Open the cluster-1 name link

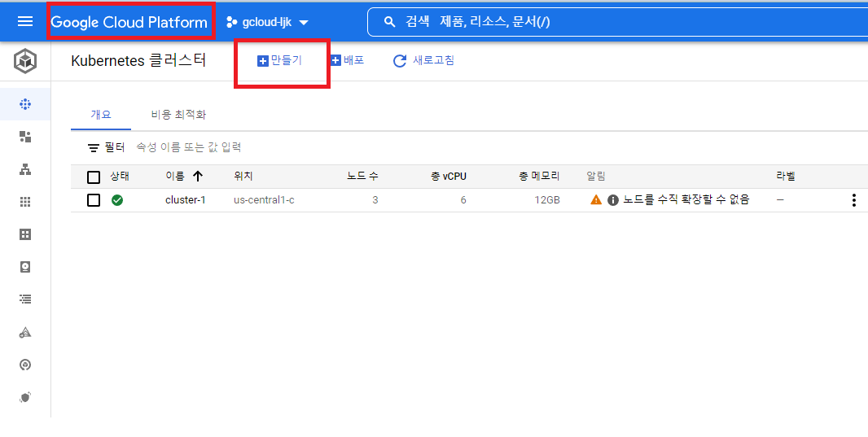point(186,199)
